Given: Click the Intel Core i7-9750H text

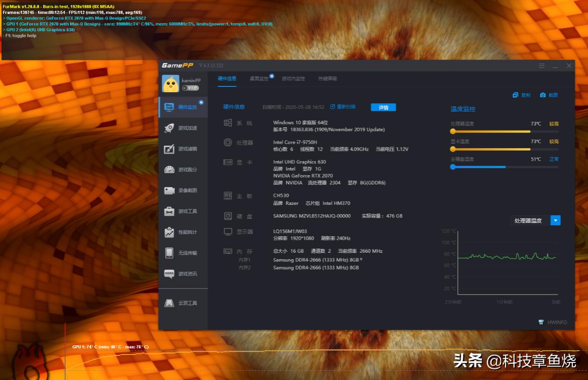Looking at the screenshot, I should coord(295,142).
